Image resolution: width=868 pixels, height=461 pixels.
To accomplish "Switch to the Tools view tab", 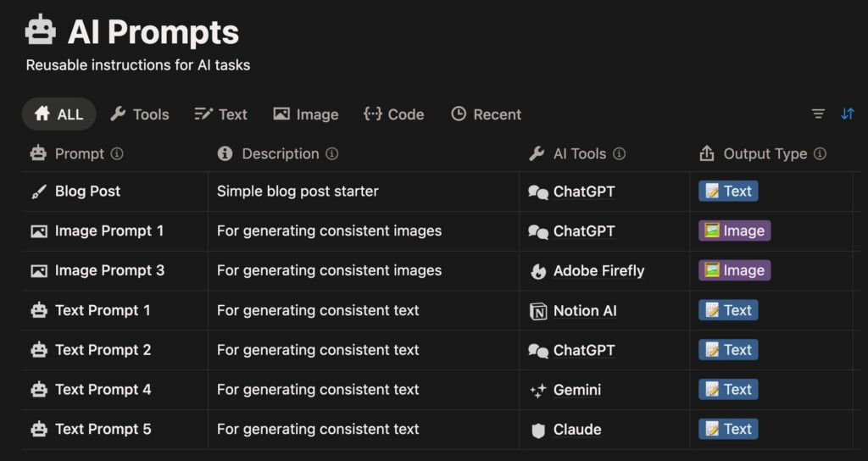I will tap(140, 114).
